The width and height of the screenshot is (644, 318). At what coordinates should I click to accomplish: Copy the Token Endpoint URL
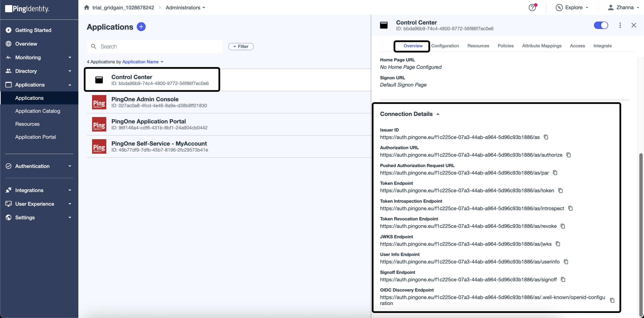coord(561,191)
